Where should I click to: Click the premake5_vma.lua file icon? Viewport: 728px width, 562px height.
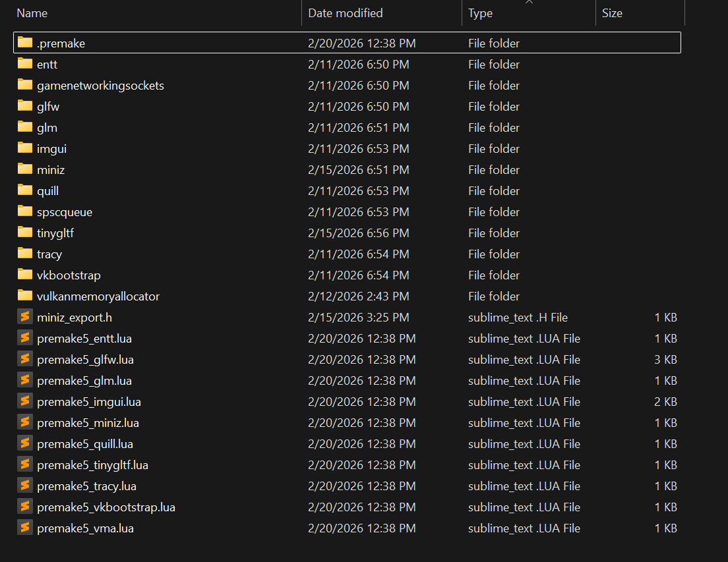(25, 528)
